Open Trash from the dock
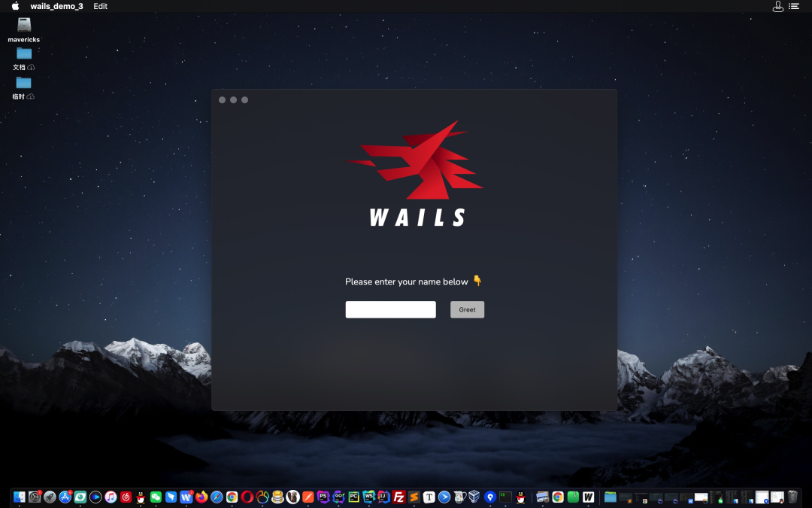Viewport: 812px width, 508px height. (793, 497)
